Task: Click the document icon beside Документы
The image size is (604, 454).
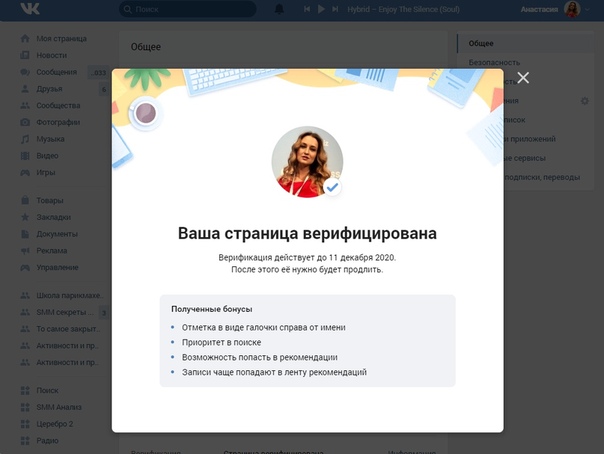Action: pos(25,234)
